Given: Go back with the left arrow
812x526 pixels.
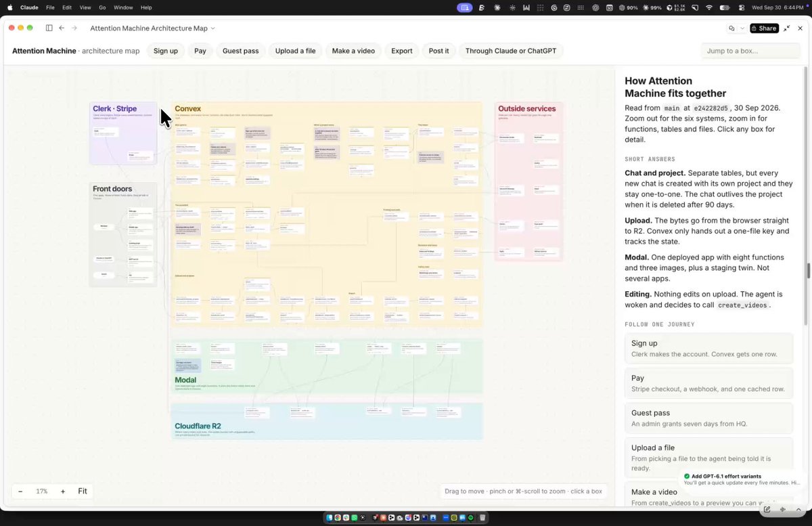Looking at the screenshot, I should coord(62,28).
